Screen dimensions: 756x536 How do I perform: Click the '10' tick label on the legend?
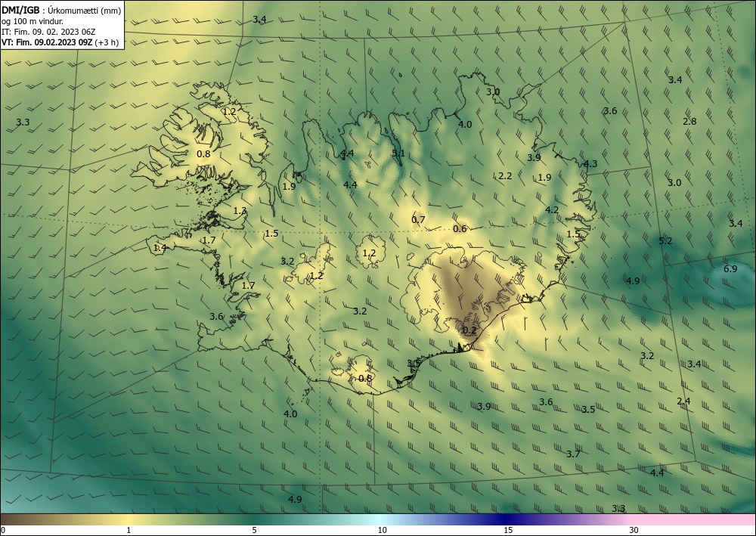[x=382, y=531]
